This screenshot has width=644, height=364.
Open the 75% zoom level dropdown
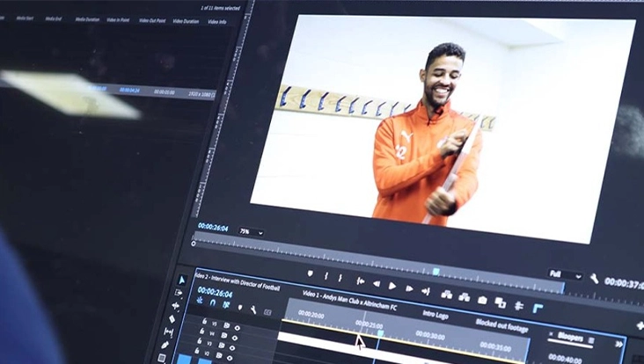252,232
